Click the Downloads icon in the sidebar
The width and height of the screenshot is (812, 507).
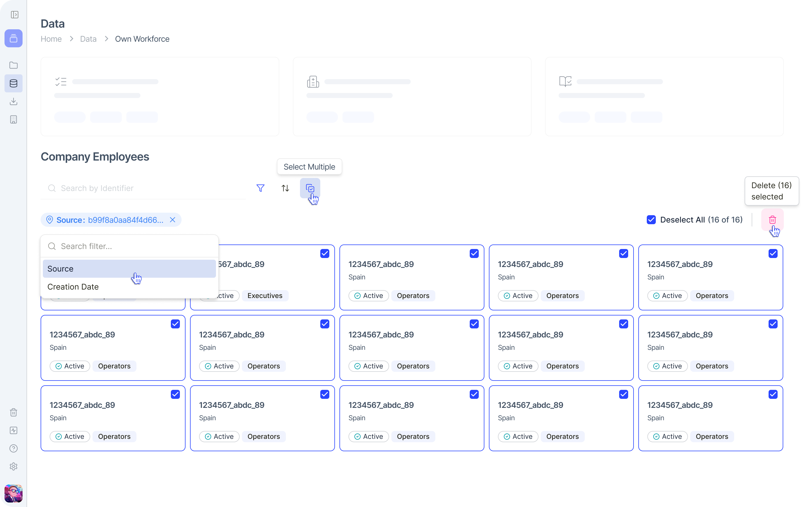pos(14,102)
